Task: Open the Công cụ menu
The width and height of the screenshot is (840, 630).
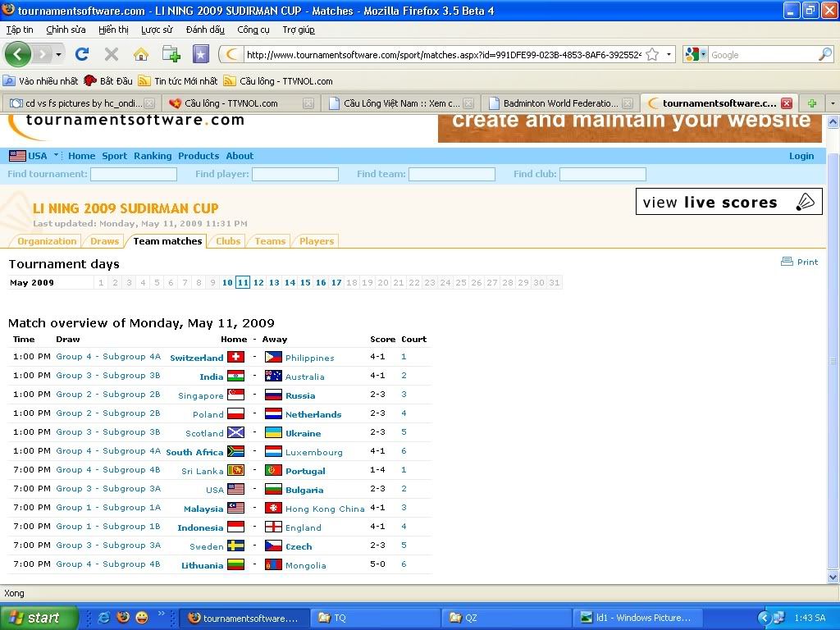Action: pyautogui.click(x=253, y=30)
